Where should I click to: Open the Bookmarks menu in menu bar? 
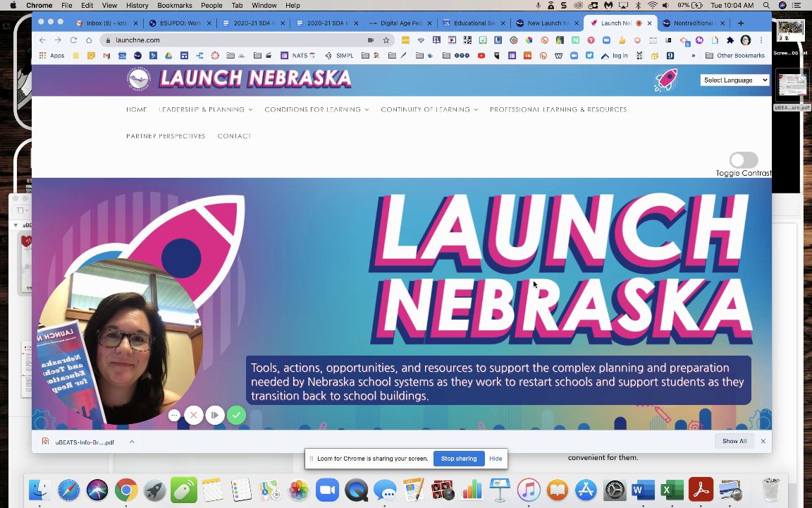pos(175,5)
